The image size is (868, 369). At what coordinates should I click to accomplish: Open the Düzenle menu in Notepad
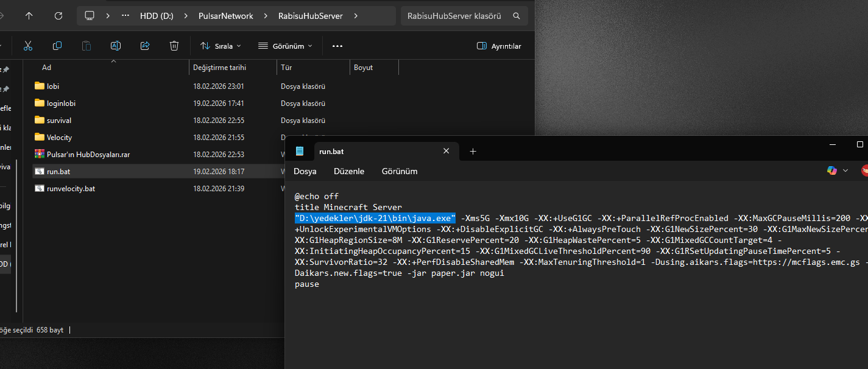349,171
